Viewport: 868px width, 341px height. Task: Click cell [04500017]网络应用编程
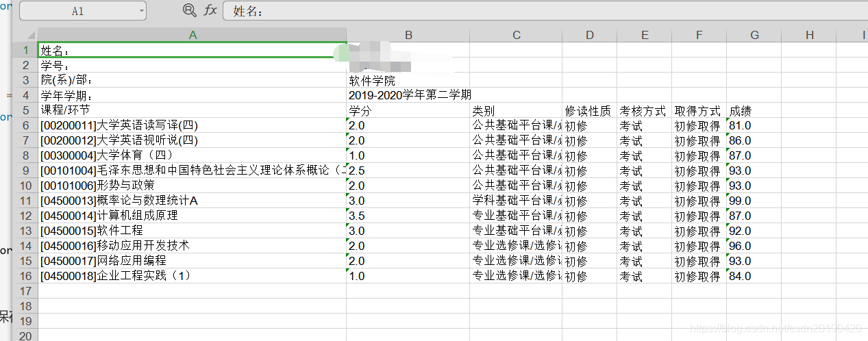click(x=193, y=261)
